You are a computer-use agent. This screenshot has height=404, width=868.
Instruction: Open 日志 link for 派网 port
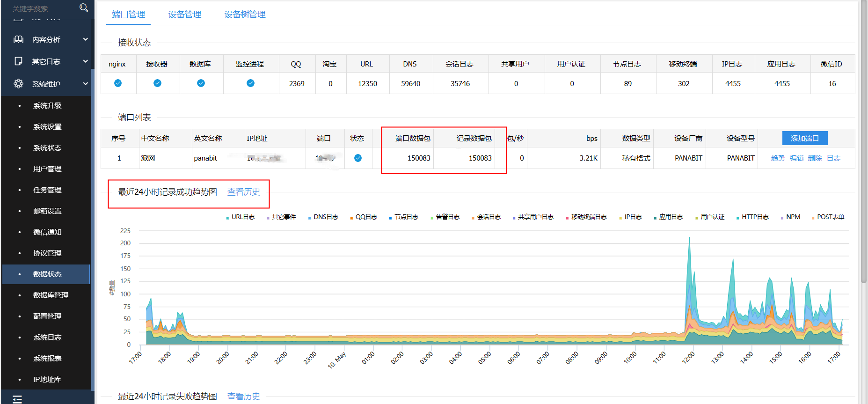[834, 158]
